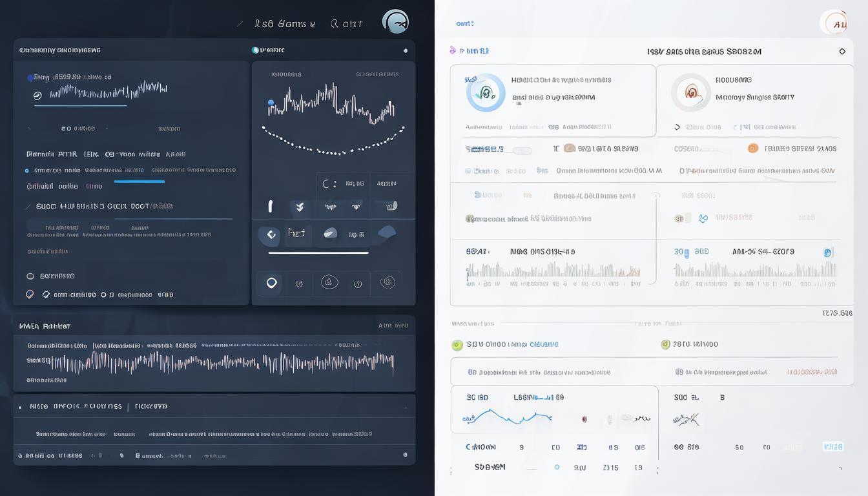Click the grey-ringed orange swirl icon
Viewport: 868px width, 496px height.
[x=690, y=92]
